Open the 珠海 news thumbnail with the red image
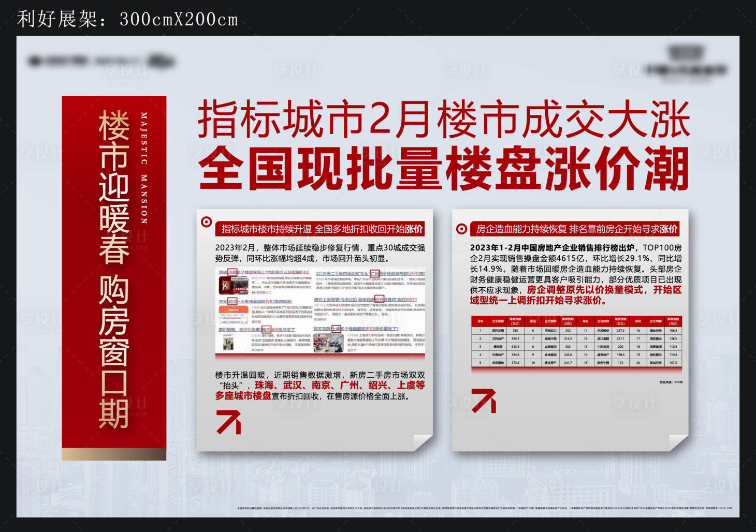 point(234,286)
